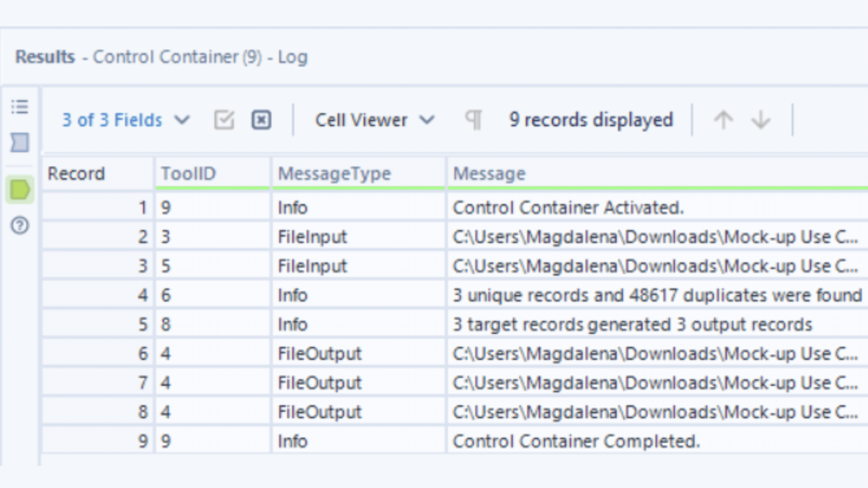
Task: Toggle the paragraph whitespace display icon
Action: pyautogui.click(x=473, y=120)
